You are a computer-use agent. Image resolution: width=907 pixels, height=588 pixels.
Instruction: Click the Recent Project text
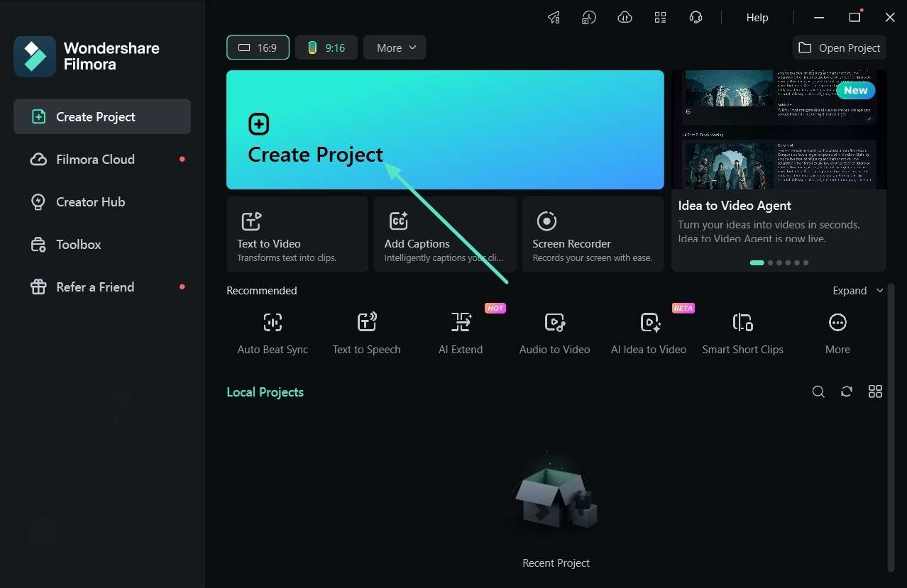(556, 563)
